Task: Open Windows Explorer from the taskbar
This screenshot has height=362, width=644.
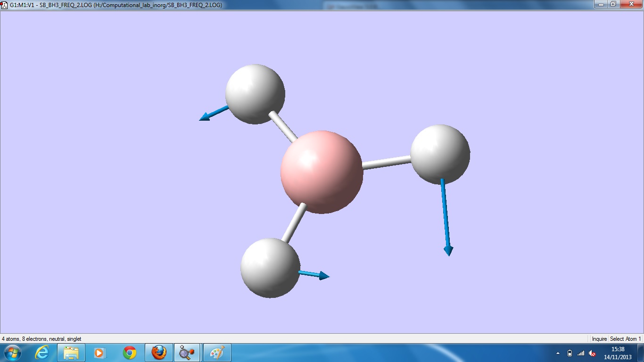Action: click(x=71, y=353)
